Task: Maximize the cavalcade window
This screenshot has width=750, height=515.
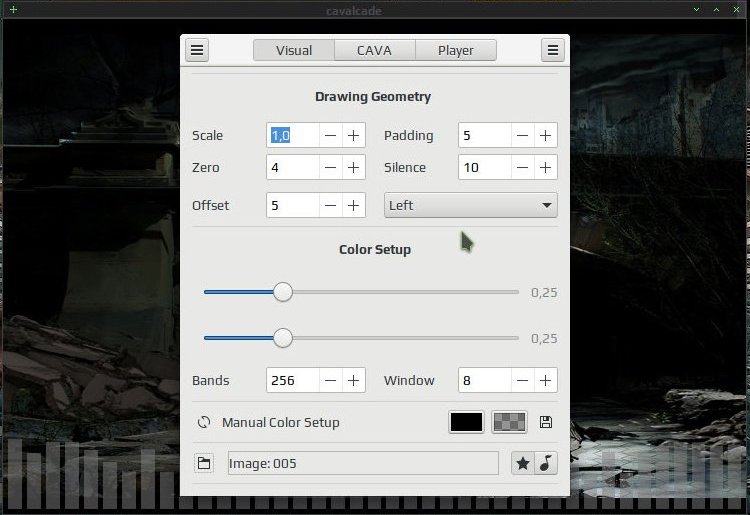Action: tap(717, 10)
